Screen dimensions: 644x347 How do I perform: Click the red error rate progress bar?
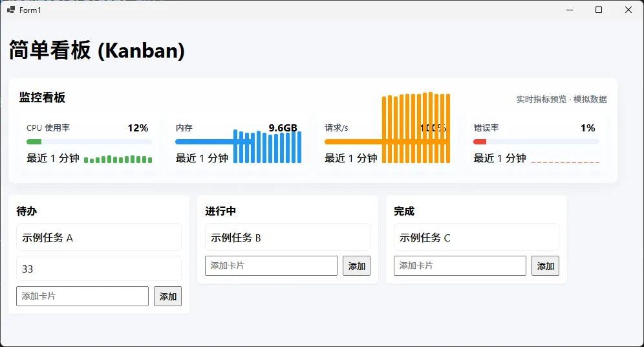coord(536,142)
